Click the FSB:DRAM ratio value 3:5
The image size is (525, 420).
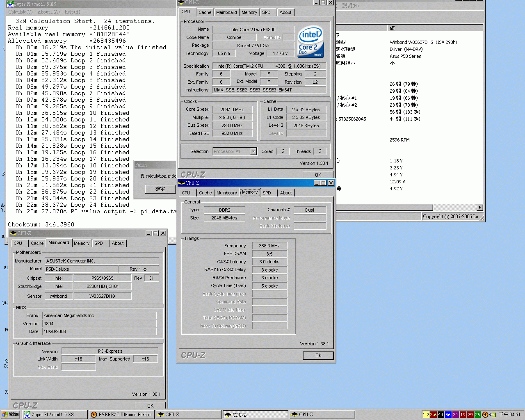click(269, 254)
